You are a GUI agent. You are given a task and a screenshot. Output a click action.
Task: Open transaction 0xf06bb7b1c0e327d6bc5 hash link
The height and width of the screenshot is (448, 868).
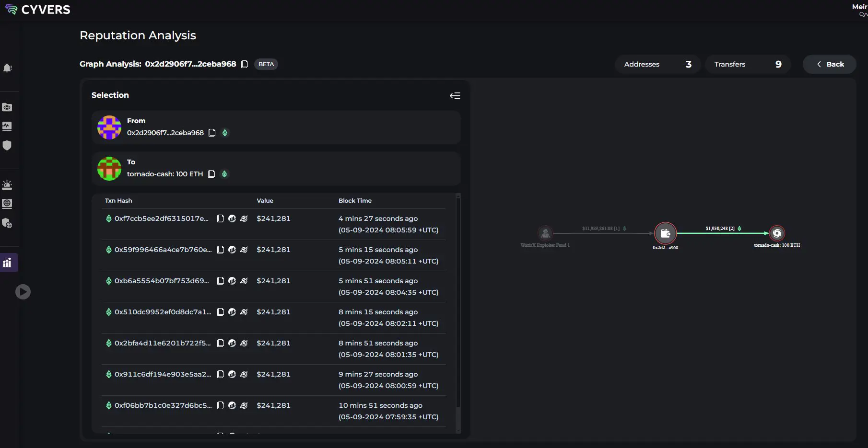(x=163, y=405)
